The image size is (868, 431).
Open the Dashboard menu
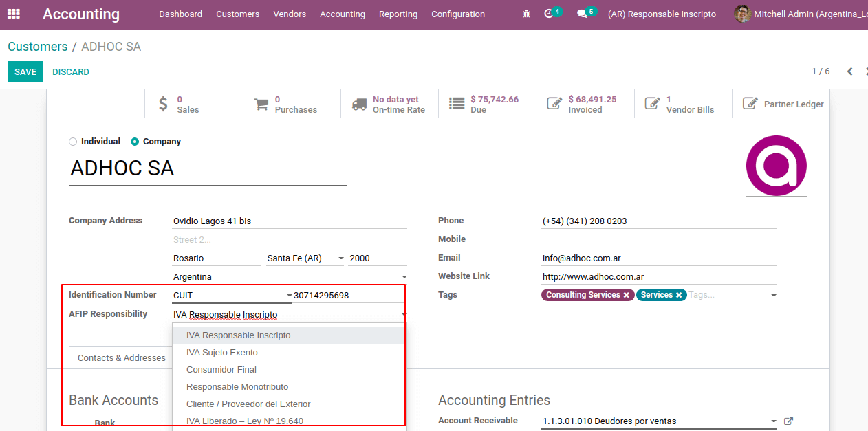[x=181, y=14]
